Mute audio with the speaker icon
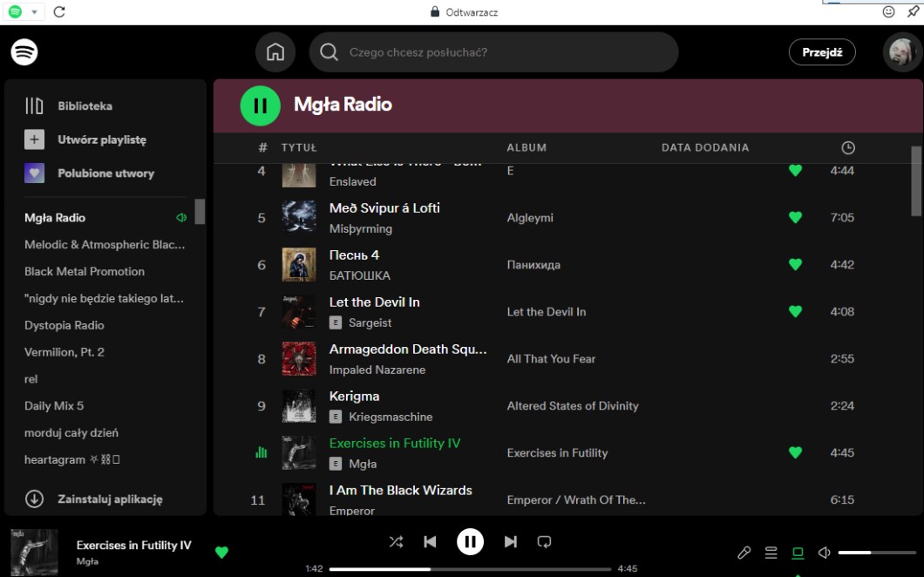 coord(824,553)
